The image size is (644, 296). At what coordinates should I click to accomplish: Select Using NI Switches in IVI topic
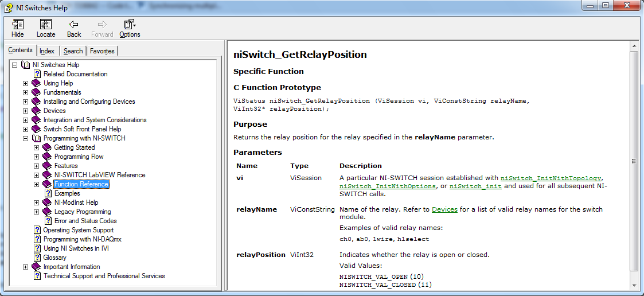click(76, 249)
